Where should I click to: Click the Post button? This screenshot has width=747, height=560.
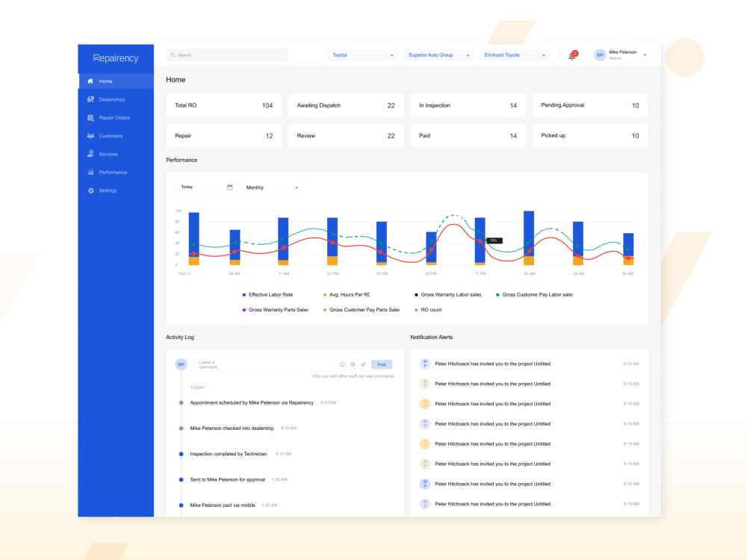[x=382, y=365]
